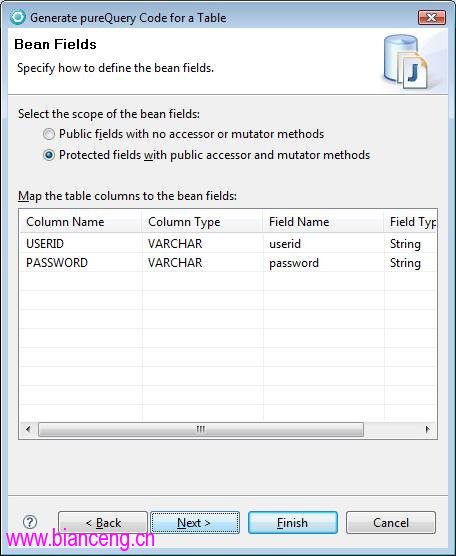
Task: Select the USERID table row
Action: click(228, 244)
